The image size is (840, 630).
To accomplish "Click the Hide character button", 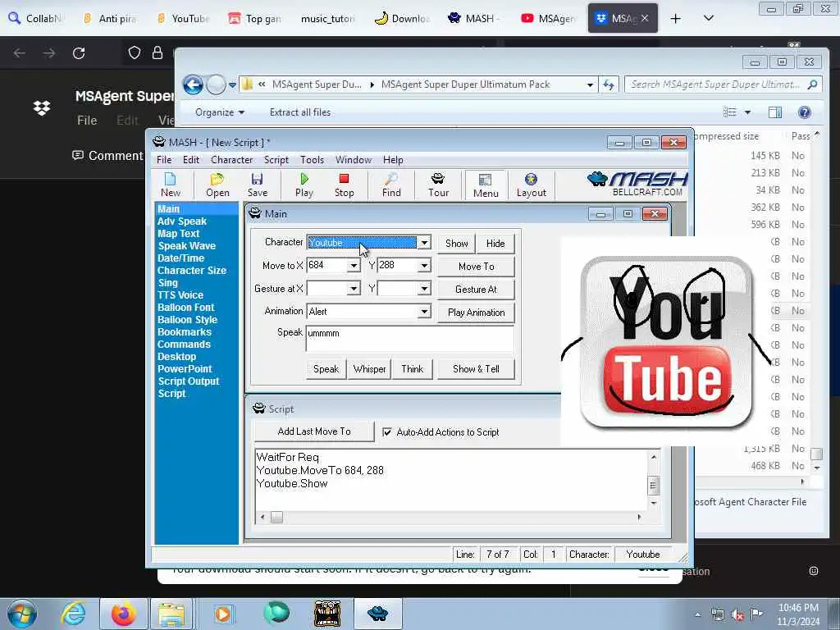I will pos(495,243).
